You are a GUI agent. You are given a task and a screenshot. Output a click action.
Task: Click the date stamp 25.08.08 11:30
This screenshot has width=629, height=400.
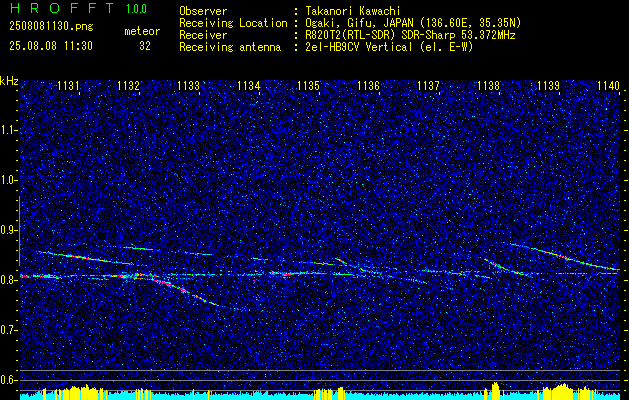coord(51,46)
